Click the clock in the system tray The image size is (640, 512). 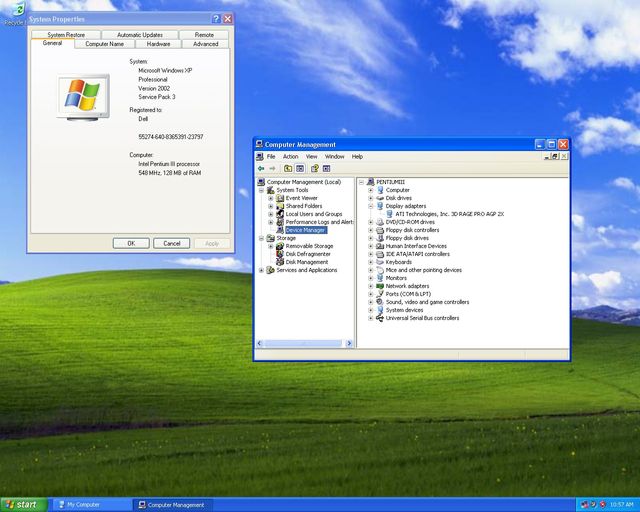(x=622, y=505)
